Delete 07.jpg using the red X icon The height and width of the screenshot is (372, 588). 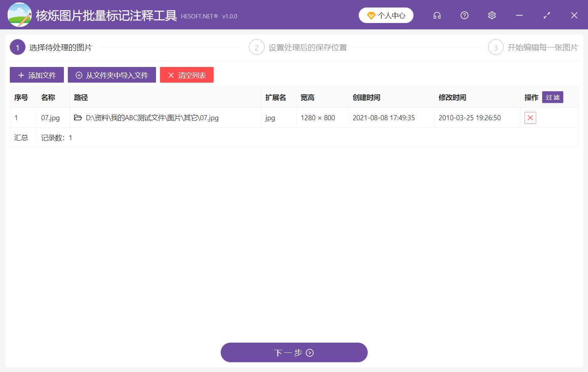click(x=530, y=118)
